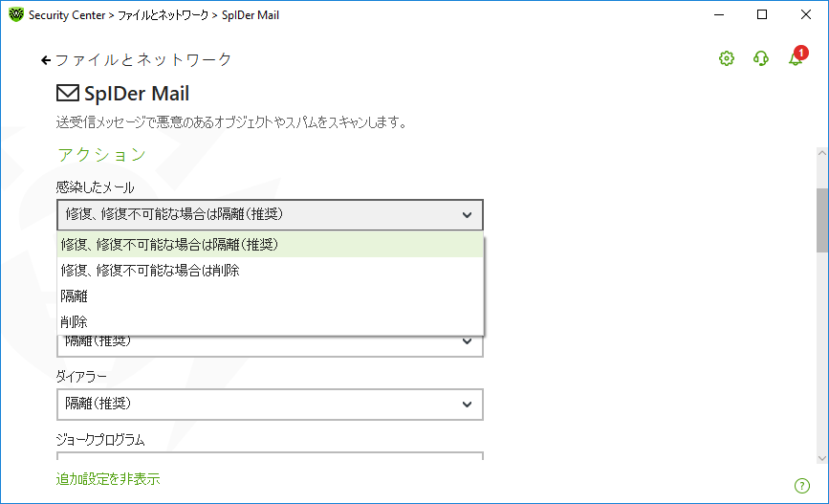
Task: Open the help question mark icon
Action: (801, 486)
